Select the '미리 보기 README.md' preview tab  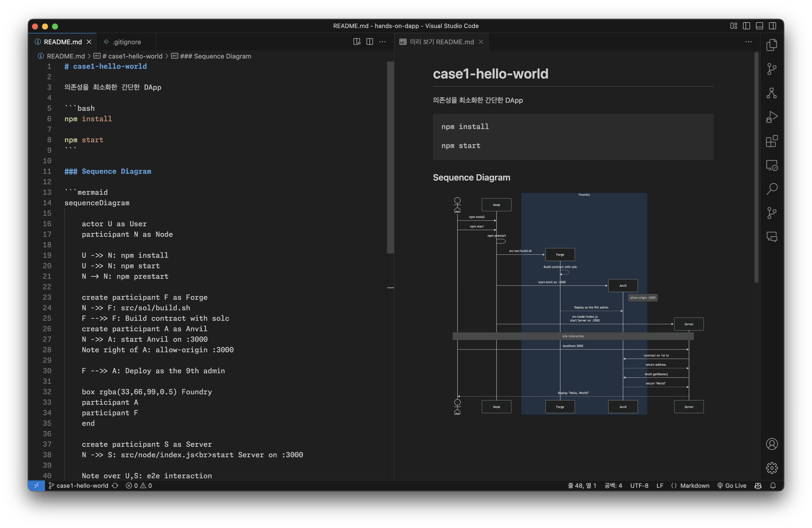point(441,41)
